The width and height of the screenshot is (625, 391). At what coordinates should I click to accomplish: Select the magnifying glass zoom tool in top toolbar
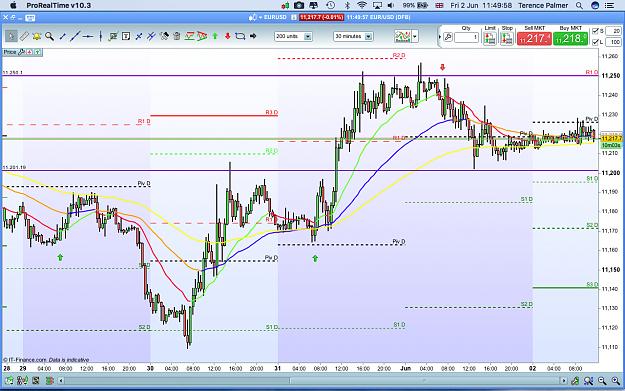tap(49, 36)
